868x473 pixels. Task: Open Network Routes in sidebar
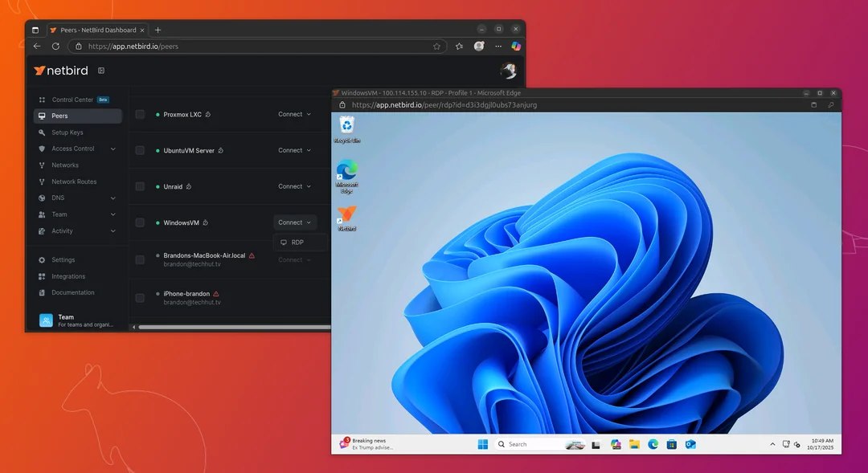coord(72,181)
